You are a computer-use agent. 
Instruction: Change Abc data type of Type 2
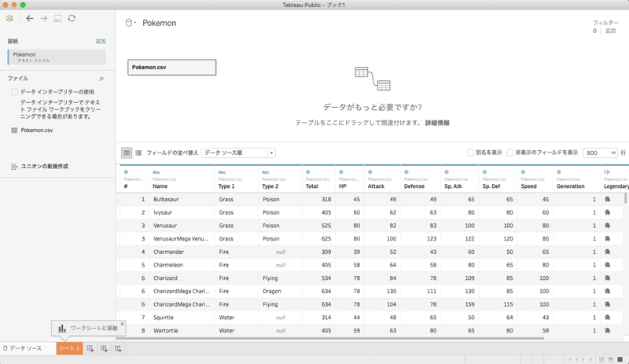coord(266,172)
